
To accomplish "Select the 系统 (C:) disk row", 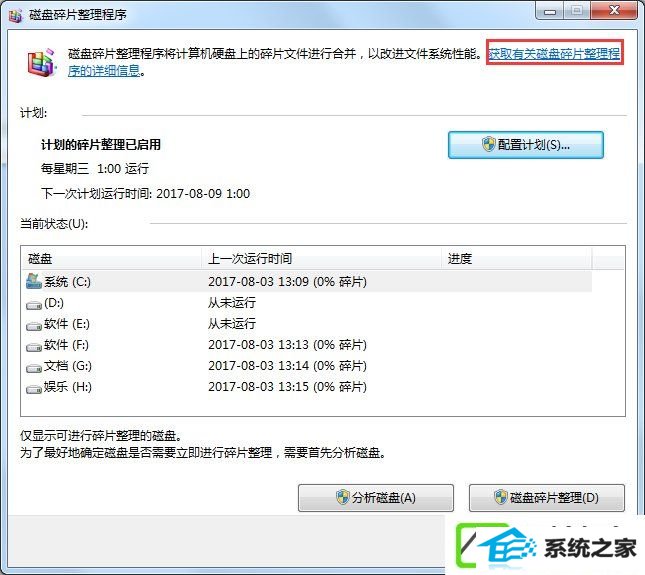I will (308, 282).
